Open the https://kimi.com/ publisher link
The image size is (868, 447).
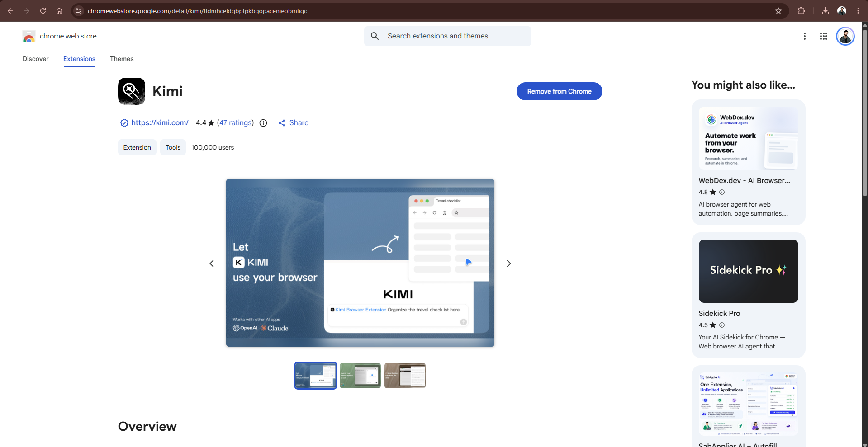[x=160, y=123]
